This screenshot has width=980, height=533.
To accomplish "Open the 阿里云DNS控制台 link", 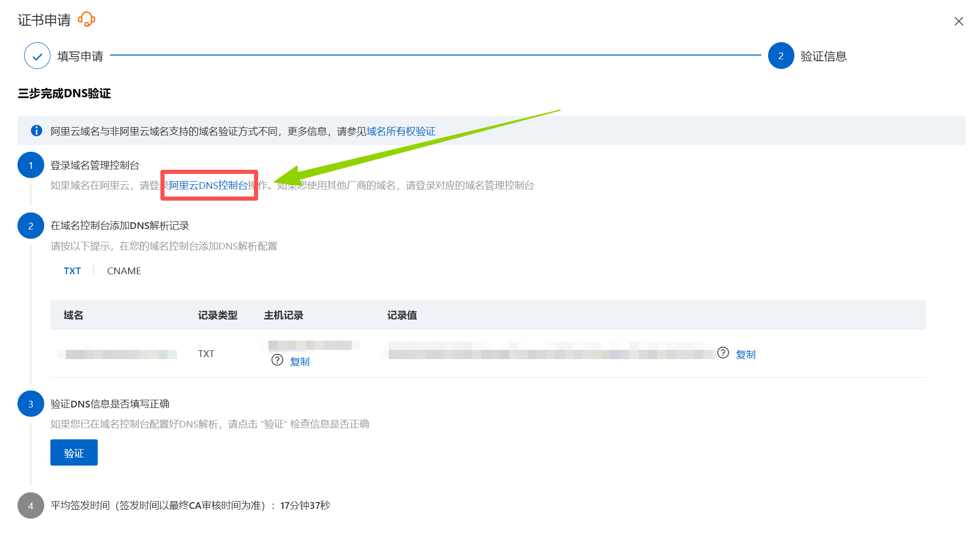I will point(209,185).
